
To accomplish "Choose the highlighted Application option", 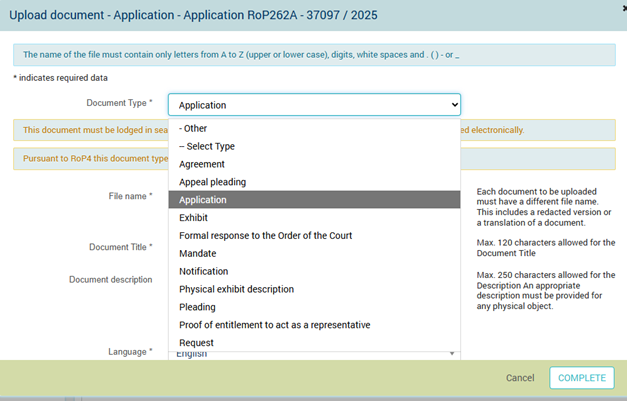I will coord(203,200).
